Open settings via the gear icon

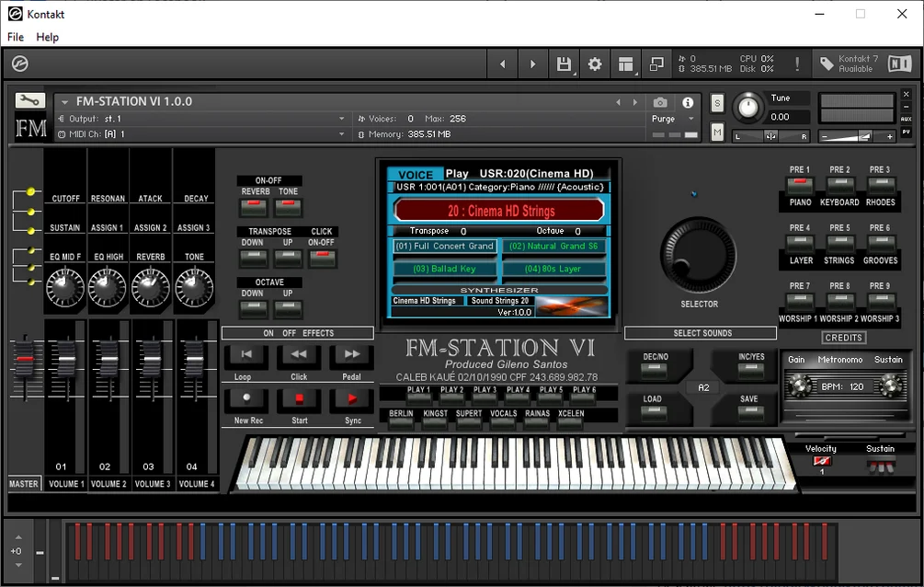595,63
